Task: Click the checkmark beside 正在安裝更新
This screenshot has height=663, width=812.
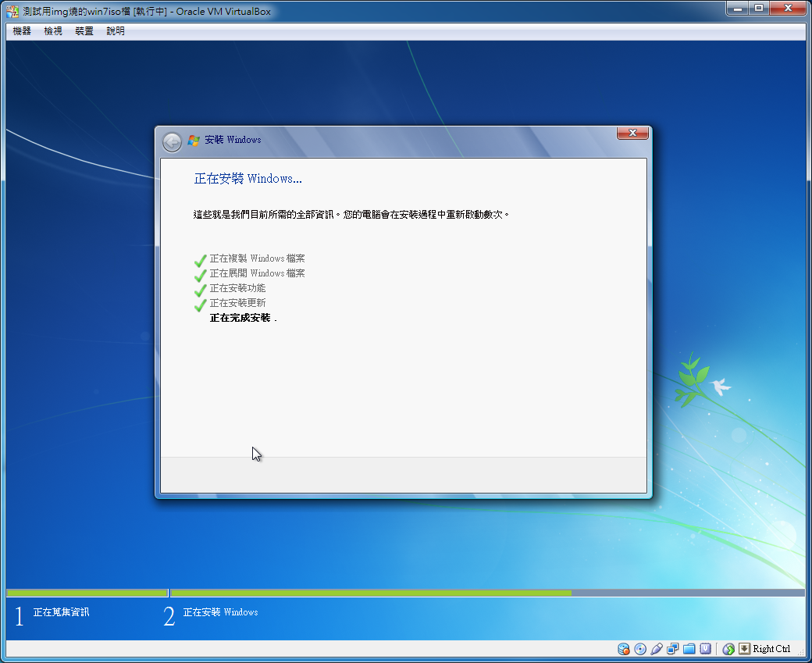Action: click(x=201, y=305)
